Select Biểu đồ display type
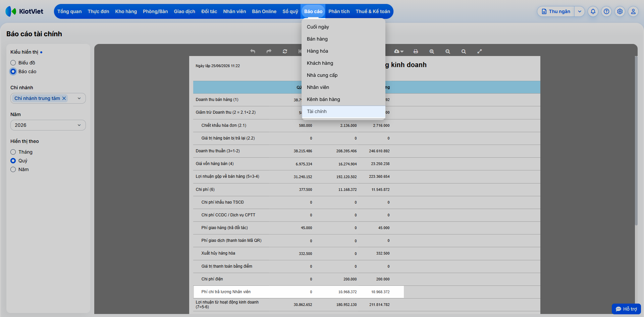This screenshot has height=317, width=644. pos(13,63)
